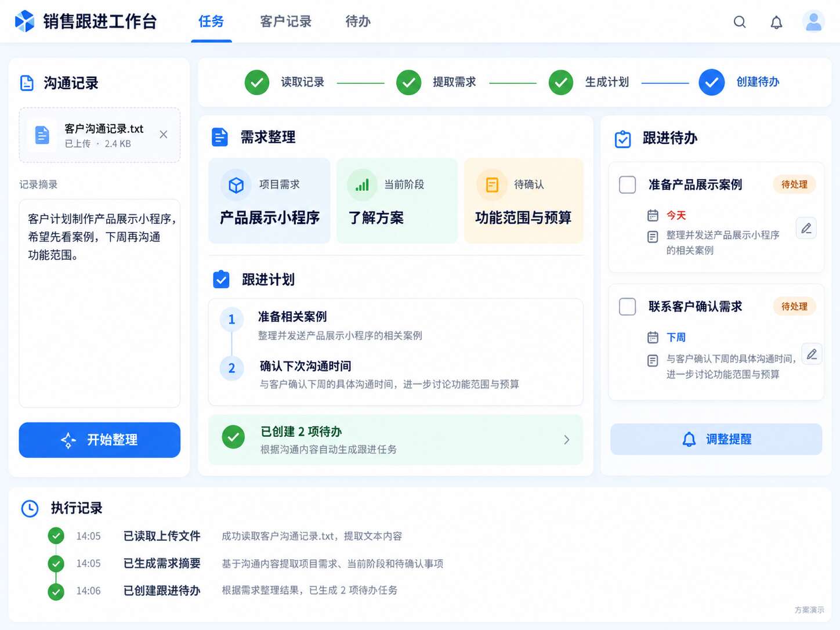This screenshot has height=630, width=840.
Task: Click the 执行记录 clock icon
Action: click(30, 509)
